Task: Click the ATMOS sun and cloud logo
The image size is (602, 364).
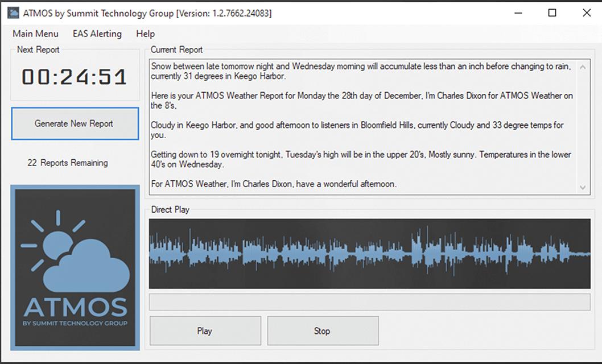Action: [x=75, y=268]
